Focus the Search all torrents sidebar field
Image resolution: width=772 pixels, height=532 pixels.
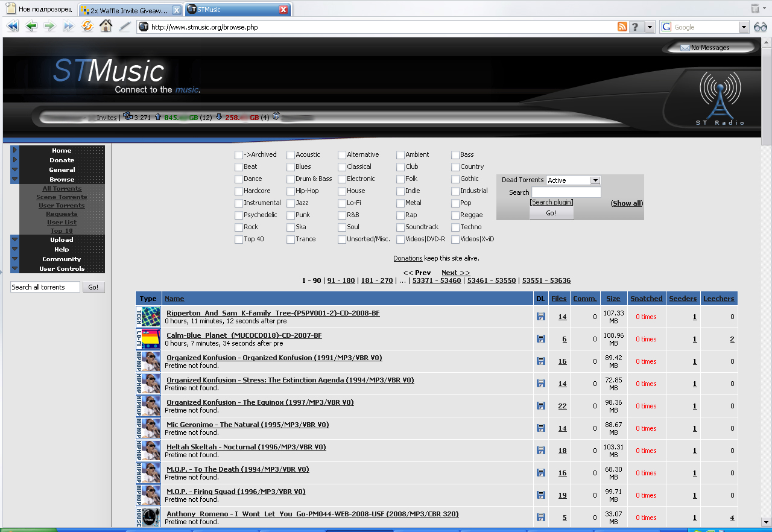(45, 287)
